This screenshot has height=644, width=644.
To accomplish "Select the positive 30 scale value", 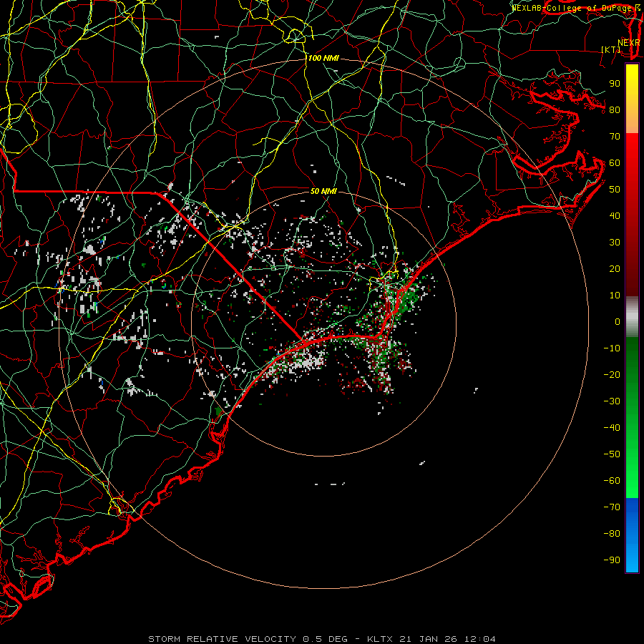I will (615, 243).
